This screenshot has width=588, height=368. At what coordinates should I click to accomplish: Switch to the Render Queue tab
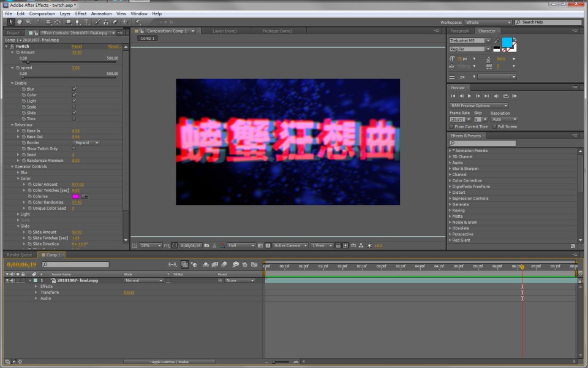(x=19, y=255)
